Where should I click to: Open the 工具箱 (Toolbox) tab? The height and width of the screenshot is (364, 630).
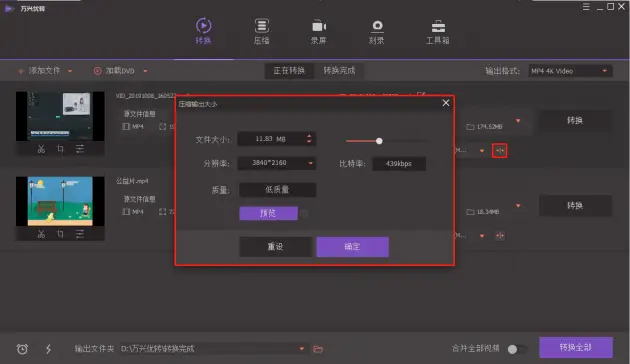pos(438,31)
